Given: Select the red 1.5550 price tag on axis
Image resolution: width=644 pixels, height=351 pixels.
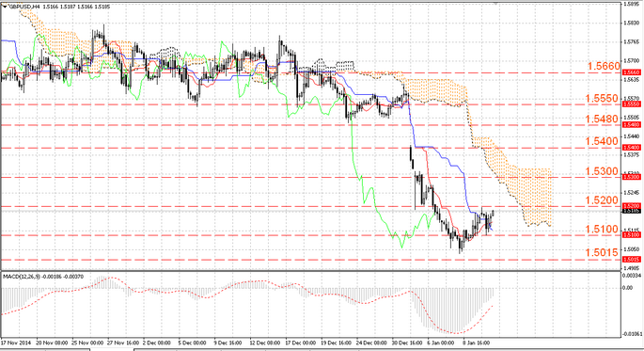Looking at the screenshot, I should [632, 104].
